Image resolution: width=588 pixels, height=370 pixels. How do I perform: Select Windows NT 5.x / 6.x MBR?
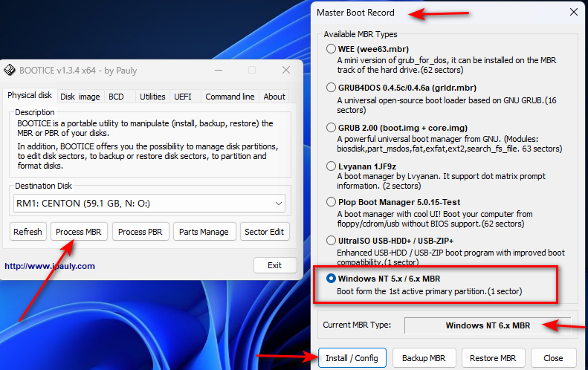pos(331,279)
